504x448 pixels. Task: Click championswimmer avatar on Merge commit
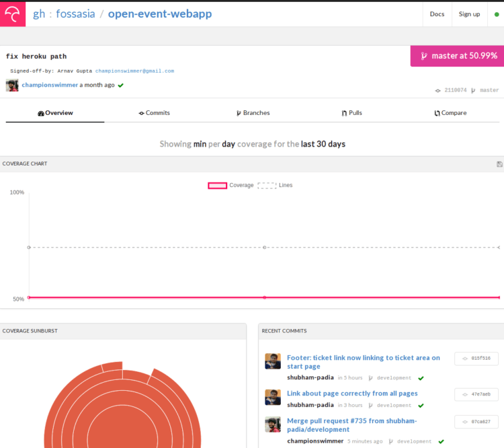pyautogui.click(x=273, y=424)
